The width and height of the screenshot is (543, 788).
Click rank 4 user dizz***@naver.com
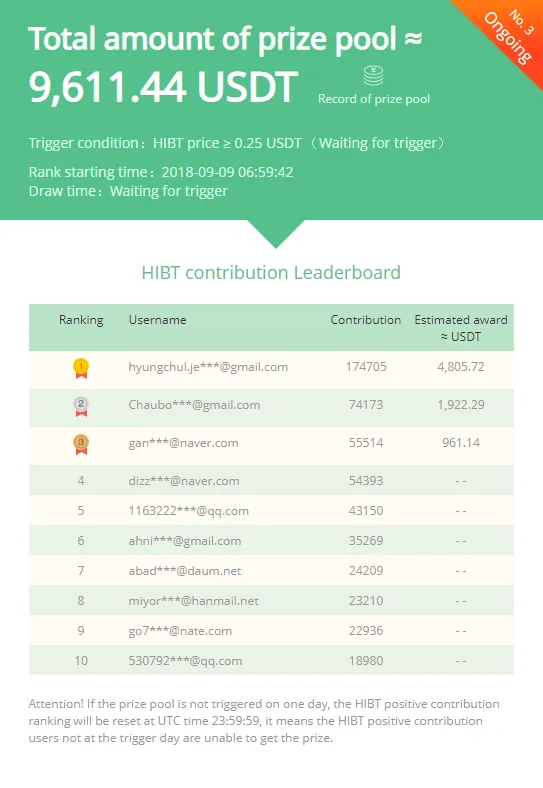point(184,481)
